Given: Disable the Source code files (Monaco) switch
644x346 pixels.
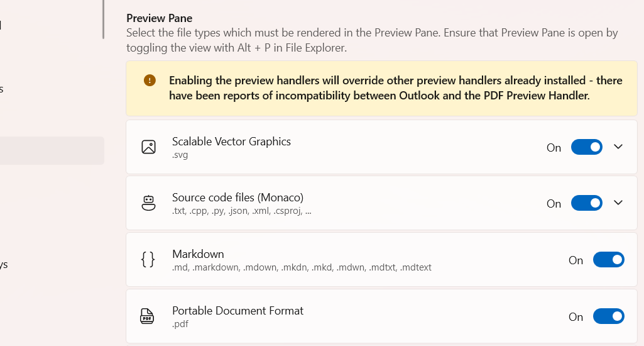Looking at the screenshot, I should 586,203.
